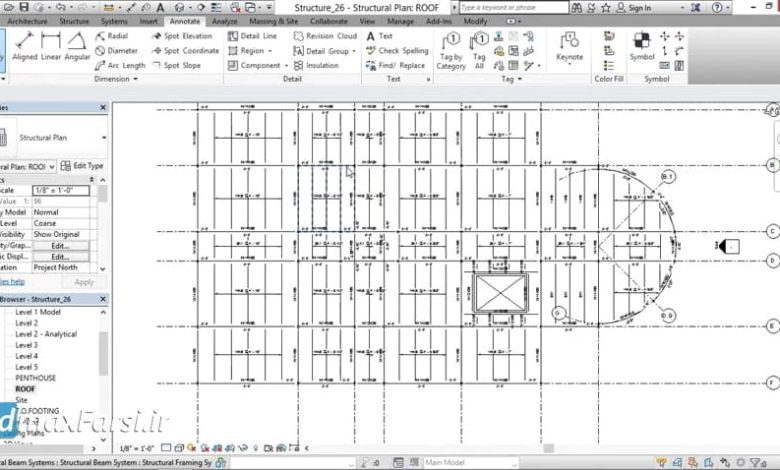Open the Modify ribbon tab
780x470 pixels.
[x=475, y=21]
